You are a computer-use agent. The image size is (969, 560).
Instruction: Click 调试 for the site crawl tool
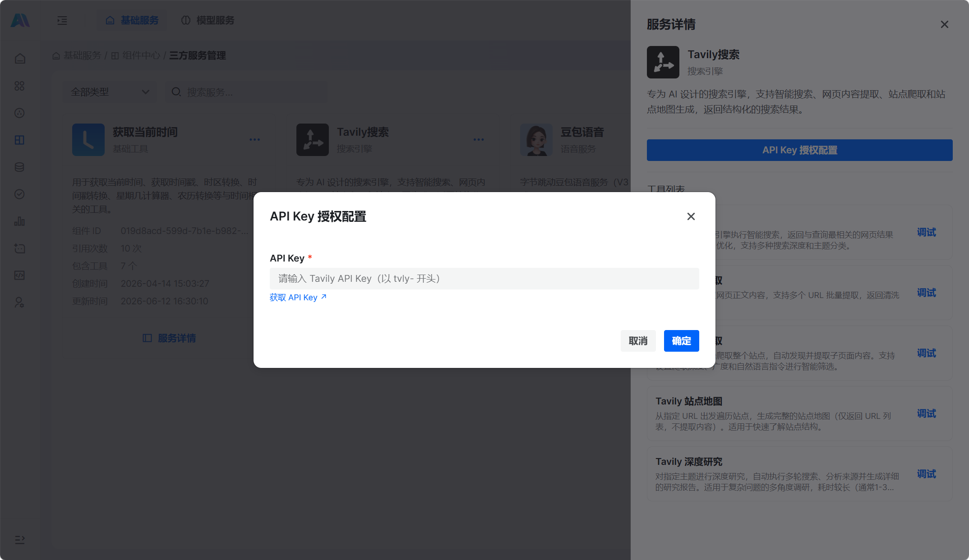click(927, 353)
